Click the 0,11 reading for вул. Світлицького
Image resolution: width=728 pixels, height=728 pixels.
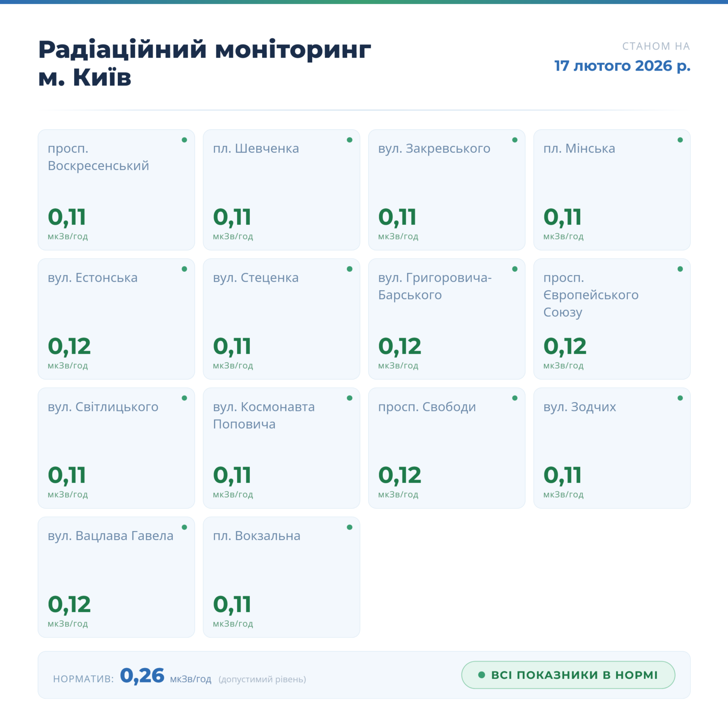(x=67, y=475)
